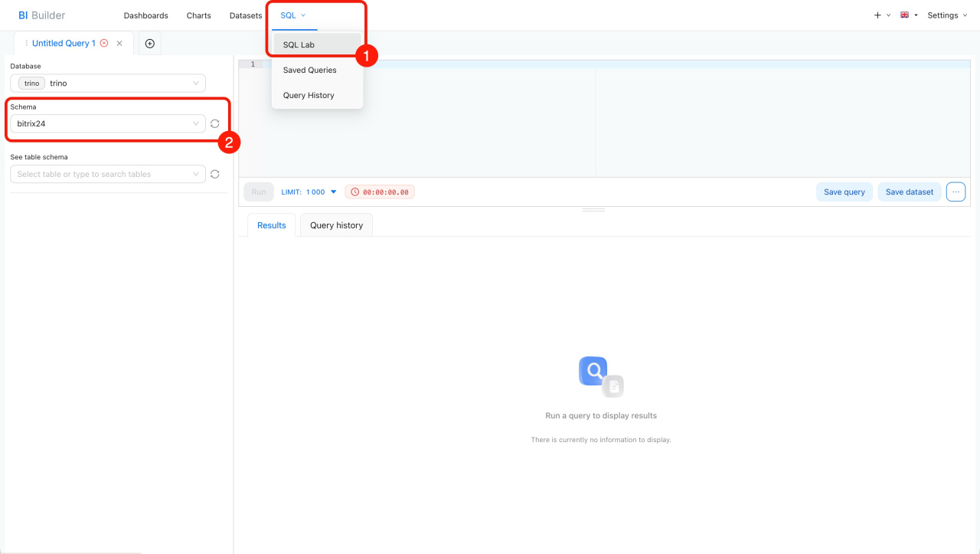Click the query timer clock indicator

point(380,192)
